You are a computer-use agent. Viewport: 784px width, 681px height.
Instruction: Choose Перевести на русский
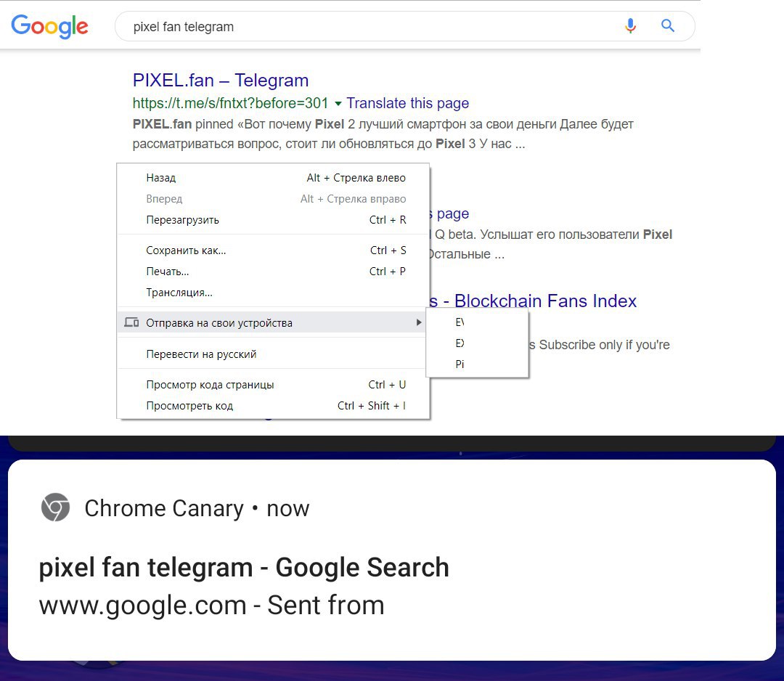pyautogui.click(x=274, y=354)
